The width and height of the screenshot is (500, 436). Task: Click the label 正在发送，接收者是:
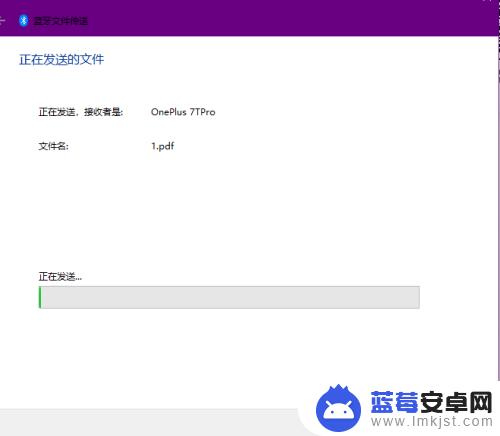(81, 112)
